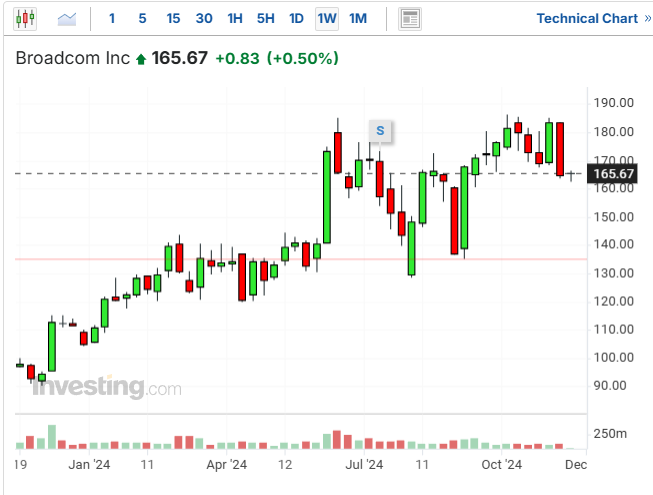Open the Technical Chart link
653x495 pixels.
click(x=593, y=18)
